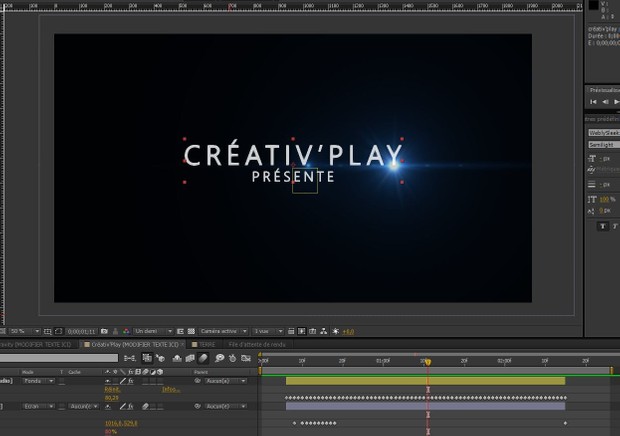Viewport: 620px width, 436px height.
Task: Open the Ecran blending mode dropdown
Action: (38, 406)
